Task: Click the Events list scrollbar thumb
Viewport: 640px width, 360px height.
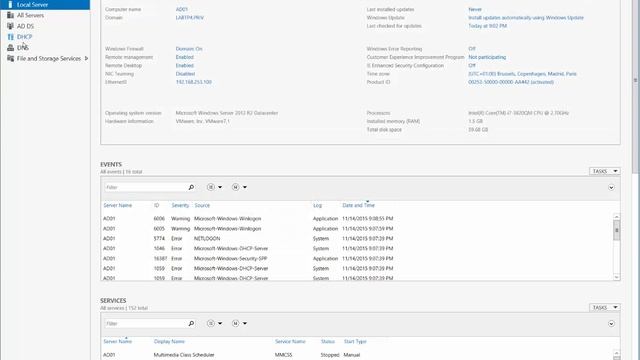Action: click(x=616, y=231)
